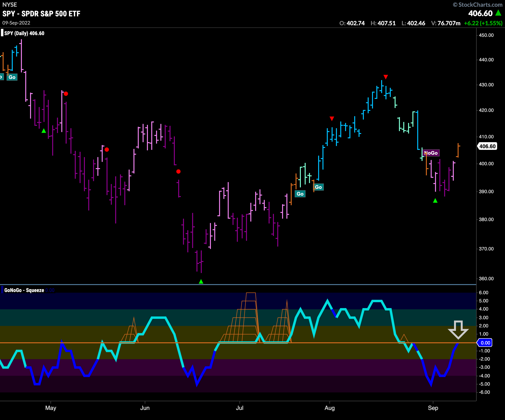Click the low price value 402.46
This screenshot has width=505, height=420.
(416, 23)
